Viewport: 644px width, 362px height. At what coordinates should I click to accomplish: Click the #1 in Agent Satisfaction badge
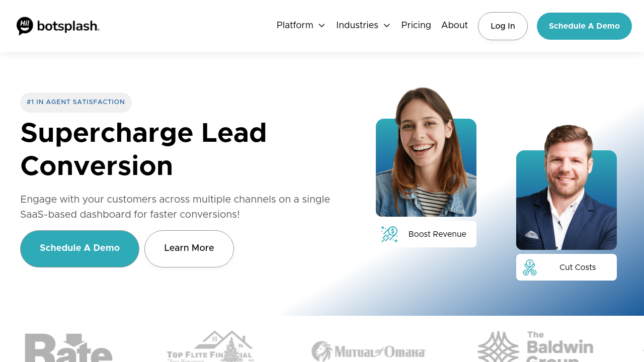point(75,102)
